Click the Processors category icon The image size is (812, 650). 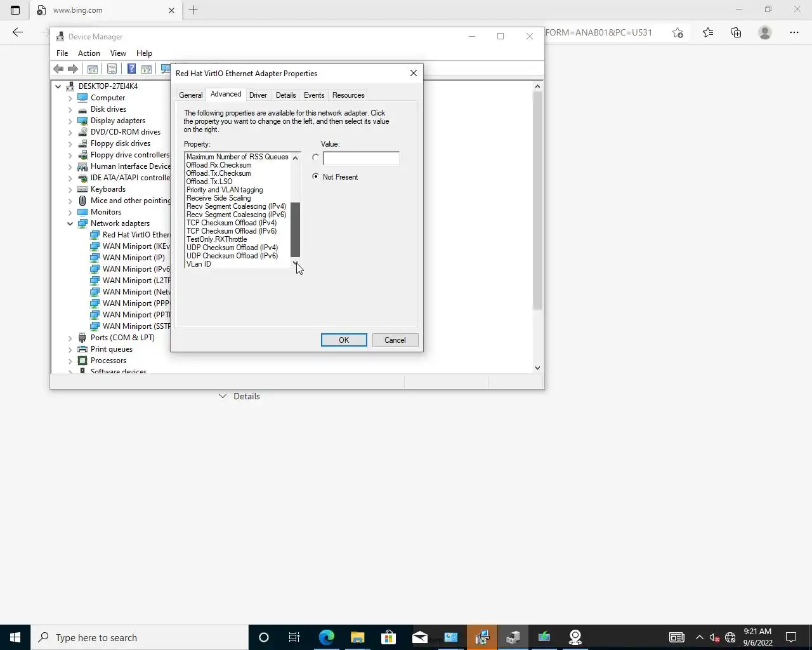(82, 361)
